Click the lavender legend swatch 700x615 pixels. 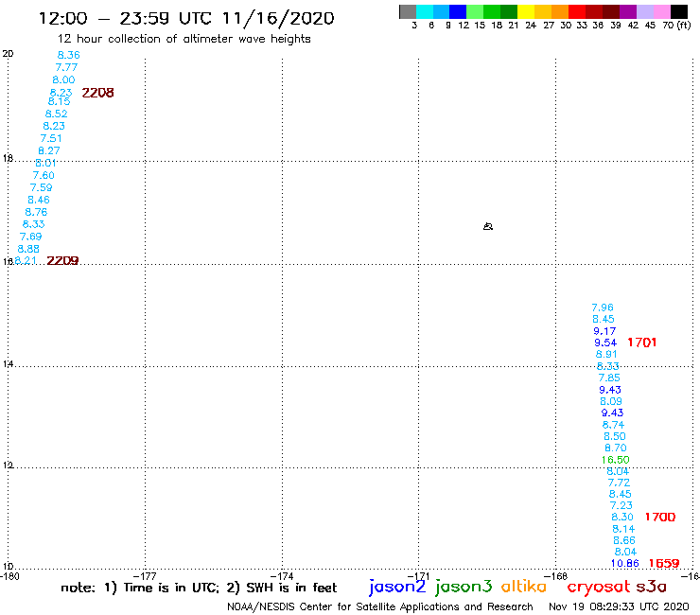(x=644, y=11)
